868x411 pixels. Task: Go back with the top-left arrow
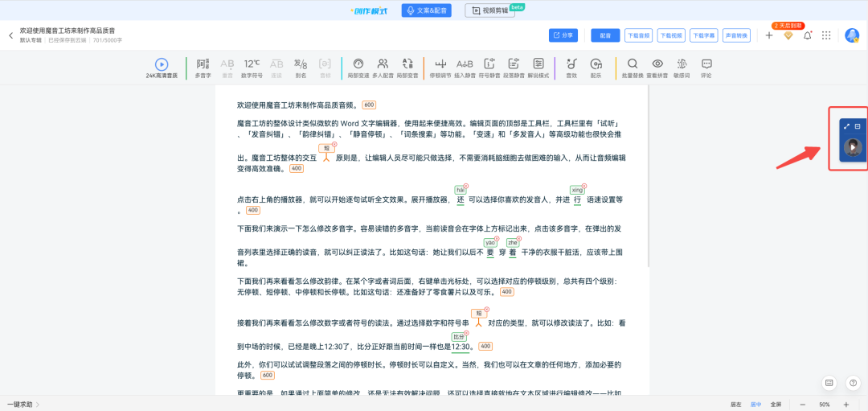click(x=10, y=35)
